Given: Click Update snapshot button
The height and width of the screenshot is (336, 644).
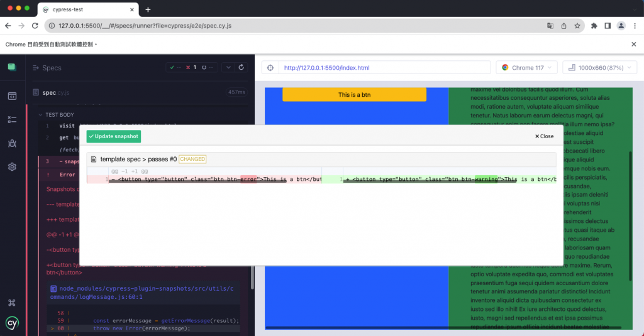Looking at the screenshot, I should coord(114,136).
